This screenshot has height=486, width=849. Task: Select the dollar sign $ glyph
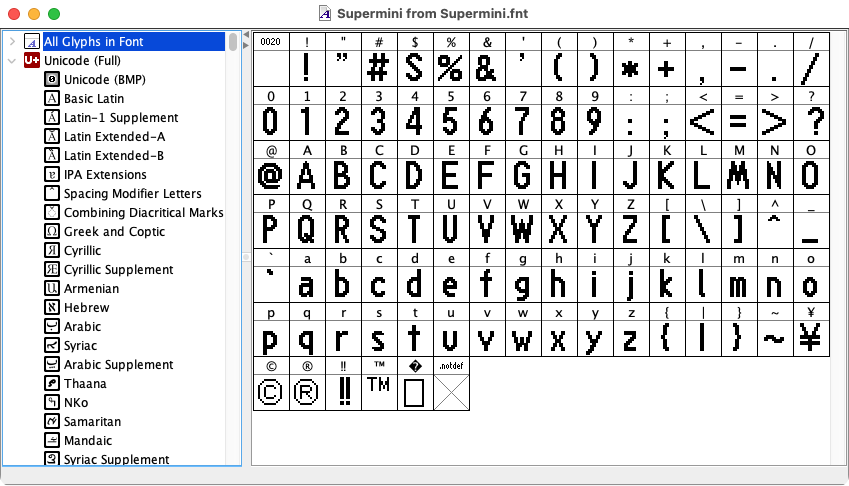[x=415, y=60]
